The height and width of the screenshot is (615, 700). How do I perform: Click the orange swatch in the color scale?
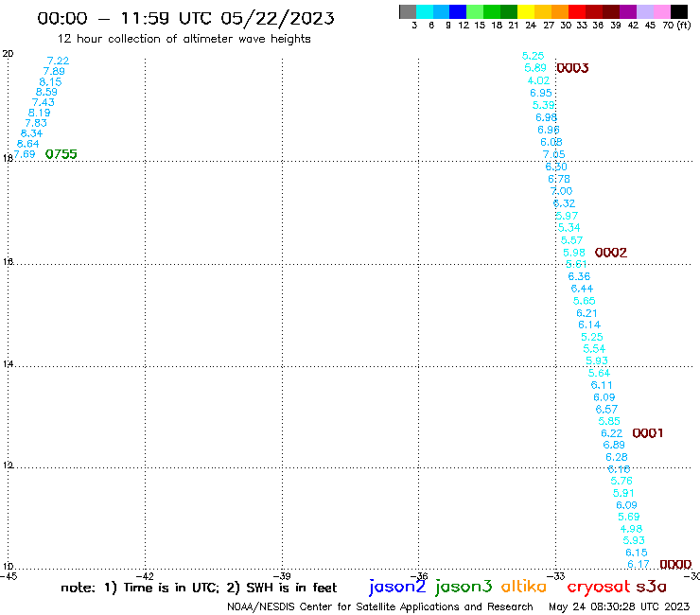click(560, 11)
